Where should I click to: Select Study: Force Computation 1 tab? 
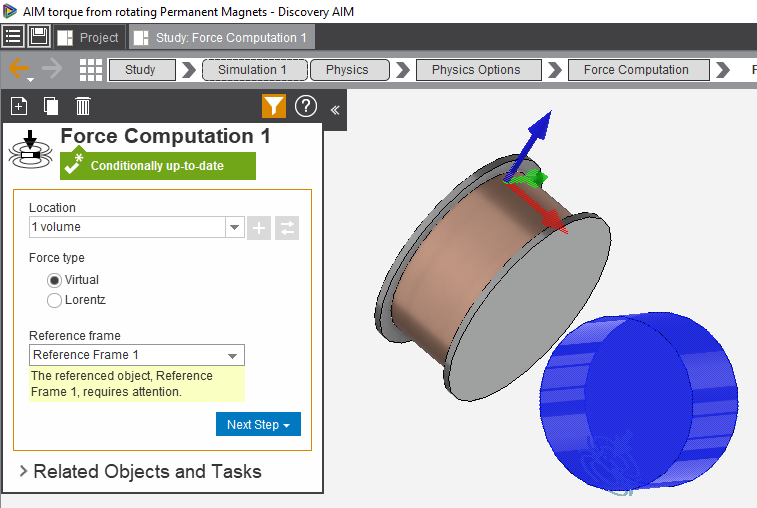click(x=222, y=37)
